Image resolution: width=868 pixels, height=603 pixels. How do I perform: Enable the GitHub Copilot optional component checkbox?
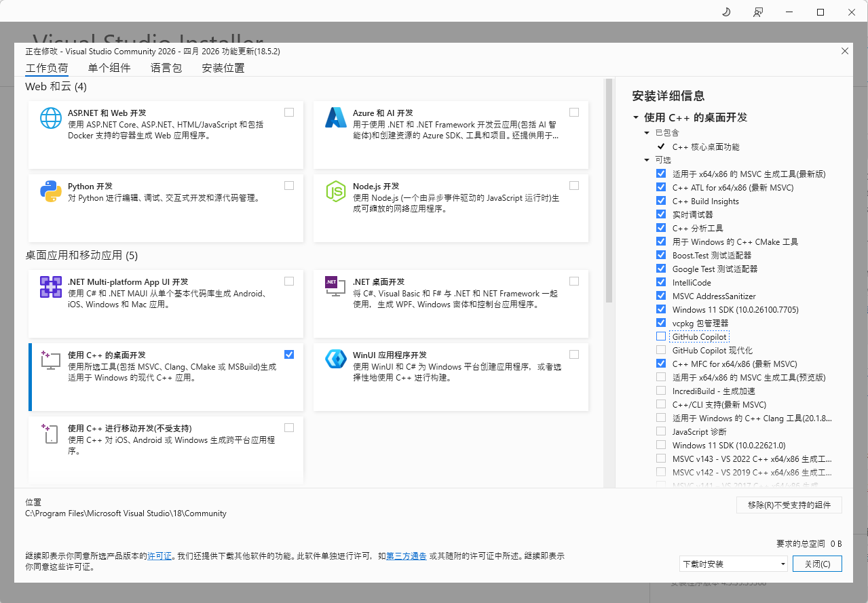(x=661, y=336)
